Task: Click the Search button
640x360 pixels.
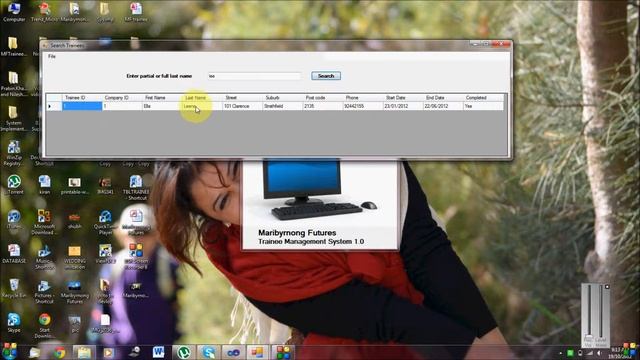Action: 326,76
